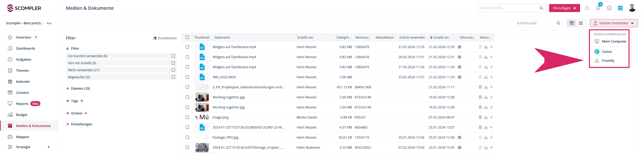Open the info help icon in header
The width and height of the screenshot is (644, 153).
point(609,8)
